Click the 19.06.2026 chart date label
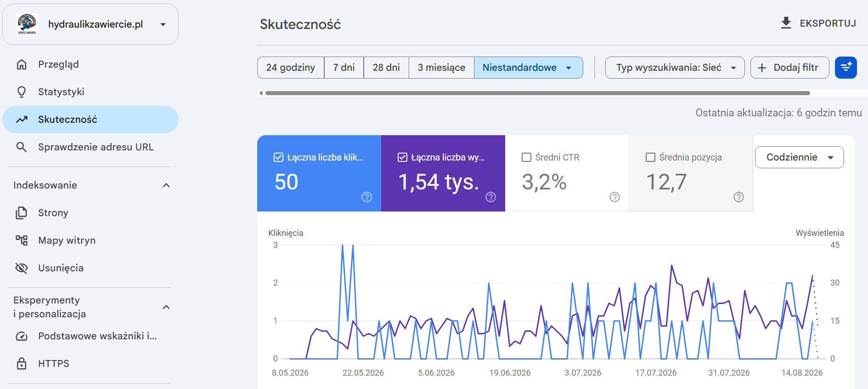 510,373
